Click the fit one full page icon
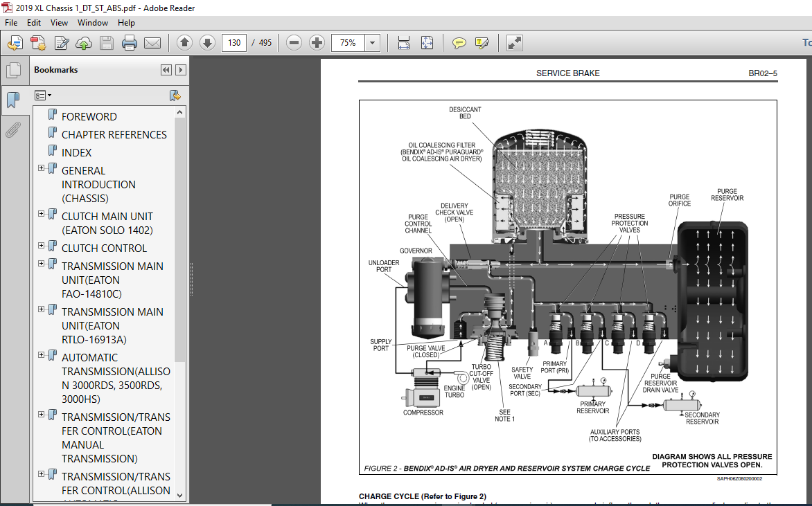The width and height of the screenshot is (812, 506). (x=427, y=43)
